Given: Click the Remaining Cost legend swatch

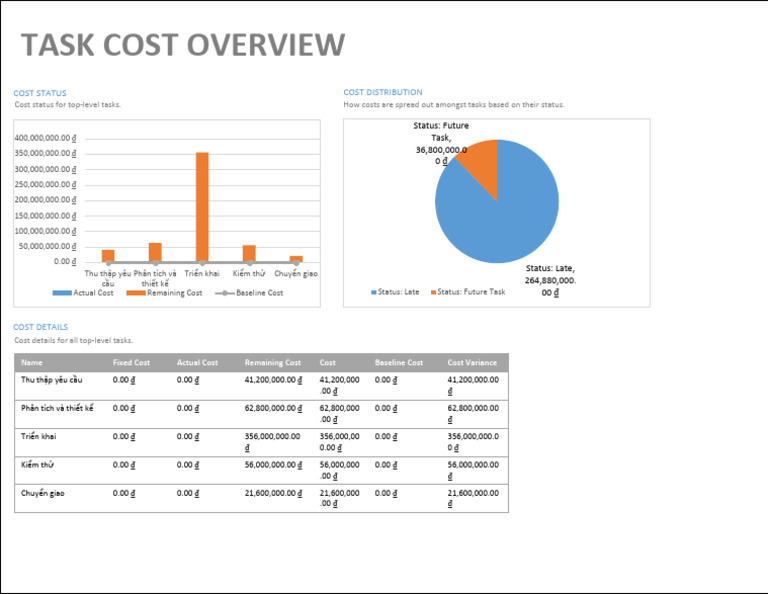Looking at the screenshot, I should coord(136,293).
